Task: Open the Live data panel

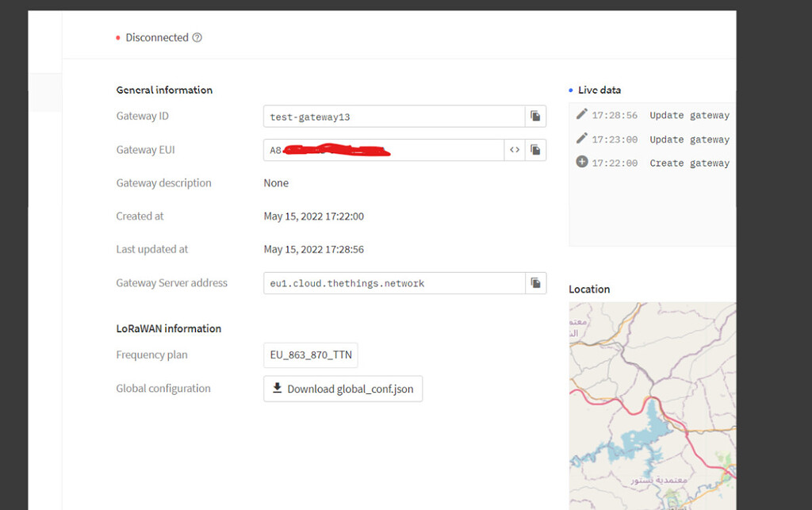Action: (599, 90)
